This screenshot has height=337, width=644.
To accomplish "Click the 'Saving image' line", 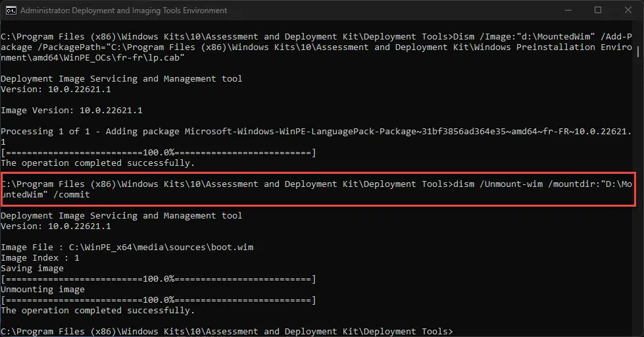I will click(x=32, y=269).
